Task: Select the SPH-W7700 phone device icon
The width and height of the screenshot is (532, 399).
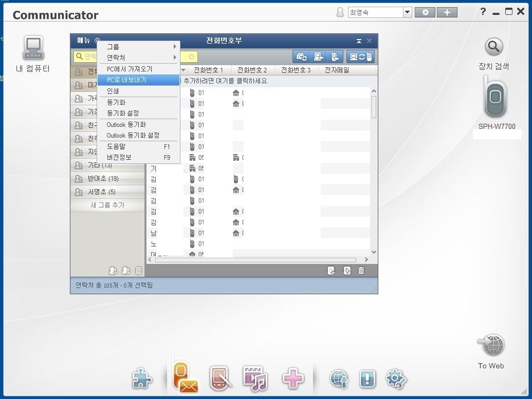Action: tap(496, 98)
